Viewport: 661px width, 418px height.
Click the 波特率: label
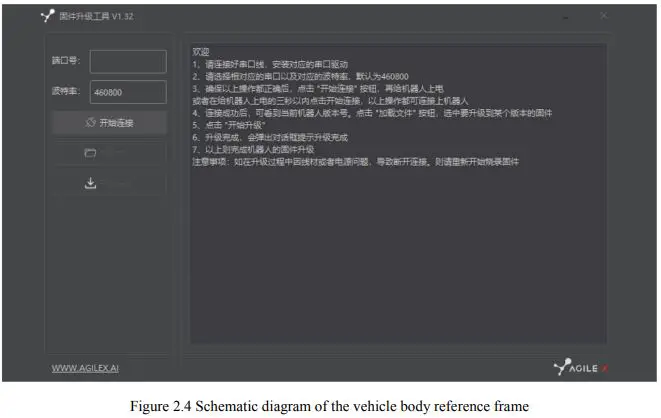tap(65, 91)
